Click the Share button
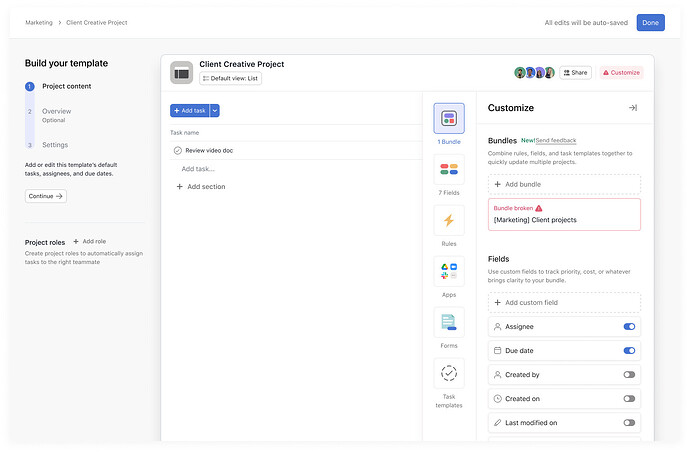The image size is (690, 452). click(575, 73)
